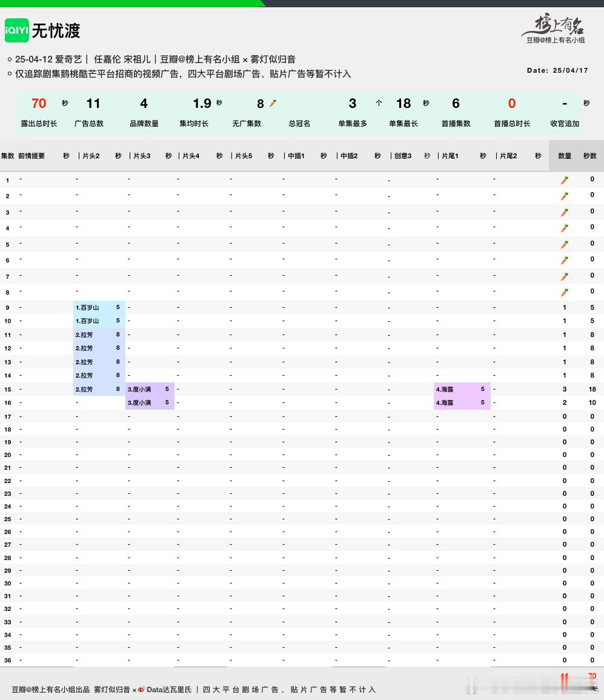Screen dimensions: 604x700
Task: Select 4.海露 cell in episode 16
Action: 462,402
